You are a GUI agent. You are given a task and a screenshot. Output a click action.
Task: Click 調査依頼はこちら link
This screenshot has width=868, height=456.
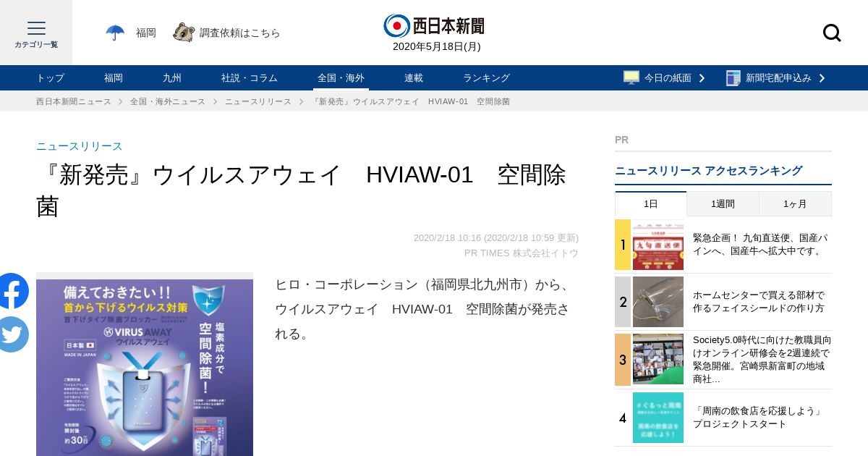(x=239, y=33)
